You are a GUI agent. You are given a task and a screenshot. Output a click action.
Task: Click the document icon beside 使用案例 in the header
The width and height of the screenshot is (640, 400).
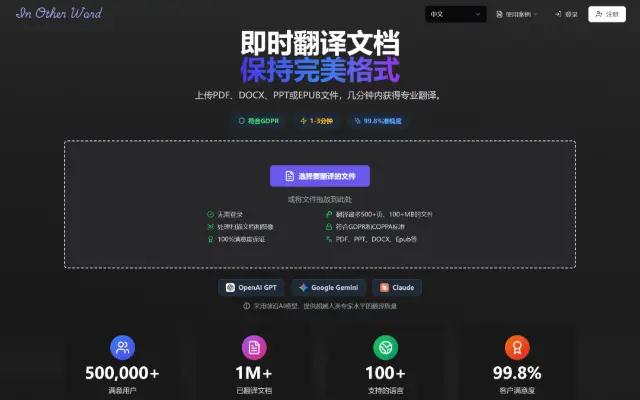pos(499,14)
